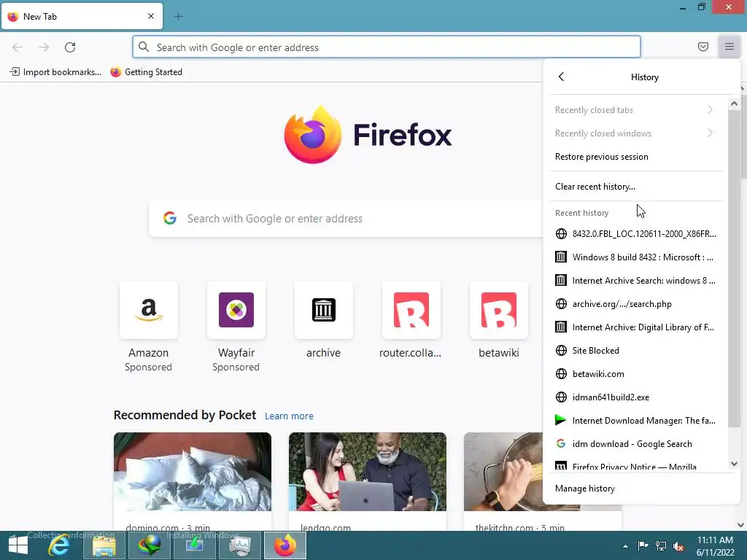The width and height of the screenshot is (747, 560).
Task: Click the browser Back navigation arrow
Action: tap(18, 47)
